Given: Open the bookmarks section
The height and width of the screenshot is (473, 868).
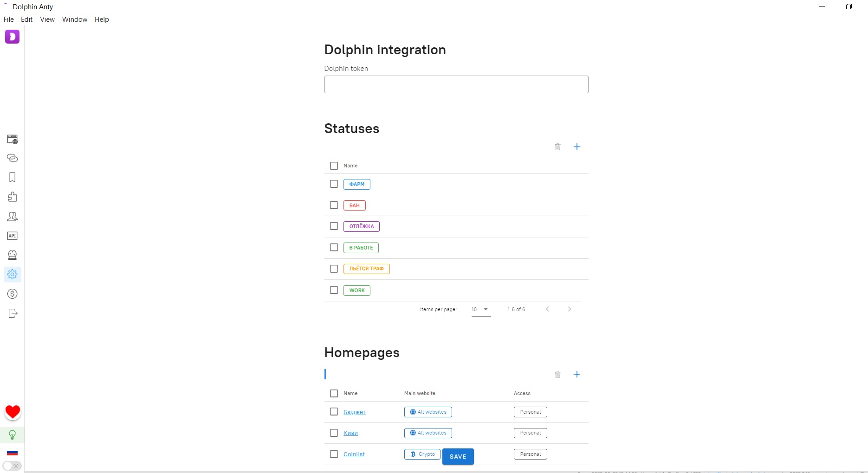Looking at the screenshot, I should [x=13, y=178].
